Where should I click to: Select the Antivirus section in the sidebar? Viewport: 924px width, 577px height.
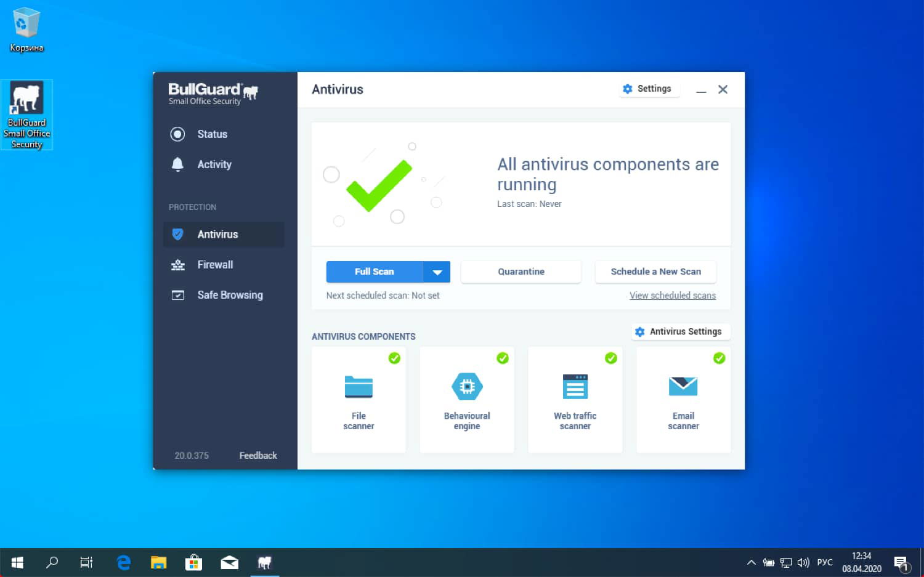[x=224, y=235]
